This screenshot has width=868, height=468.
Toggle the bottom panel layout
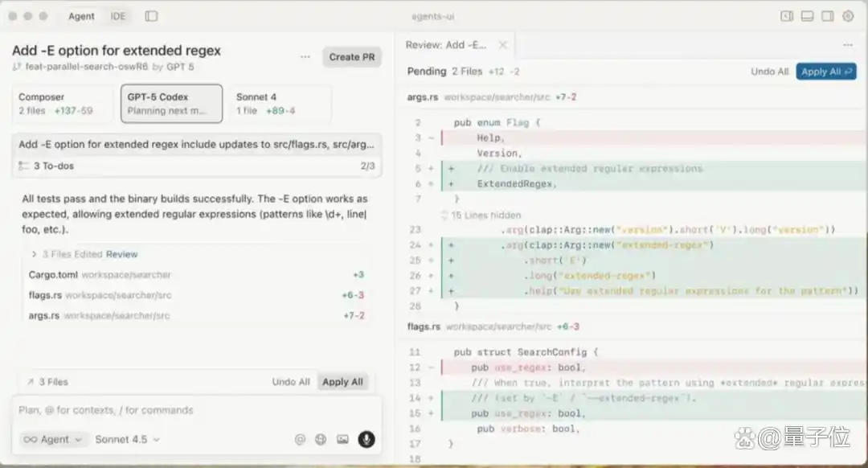click(808, 16)
